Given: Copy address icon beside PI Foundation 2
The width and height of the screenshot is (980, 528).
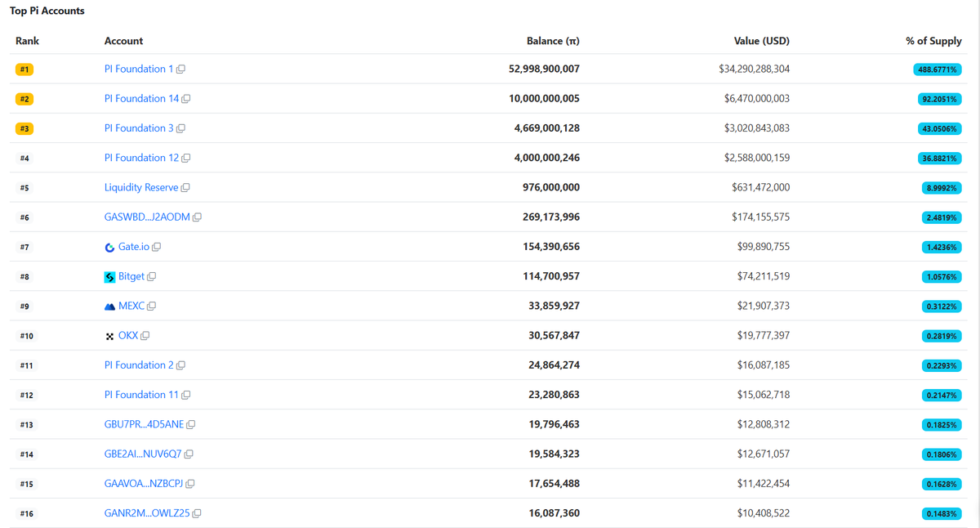Looking at the screenshot, I should 181,365.
